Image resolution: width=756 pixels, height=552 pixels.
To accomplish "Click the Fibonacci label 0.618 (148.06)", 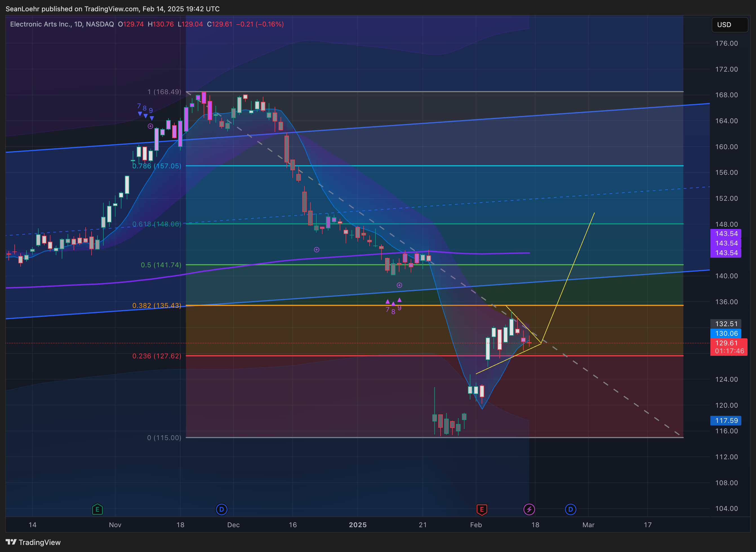I will click(157, 224).
